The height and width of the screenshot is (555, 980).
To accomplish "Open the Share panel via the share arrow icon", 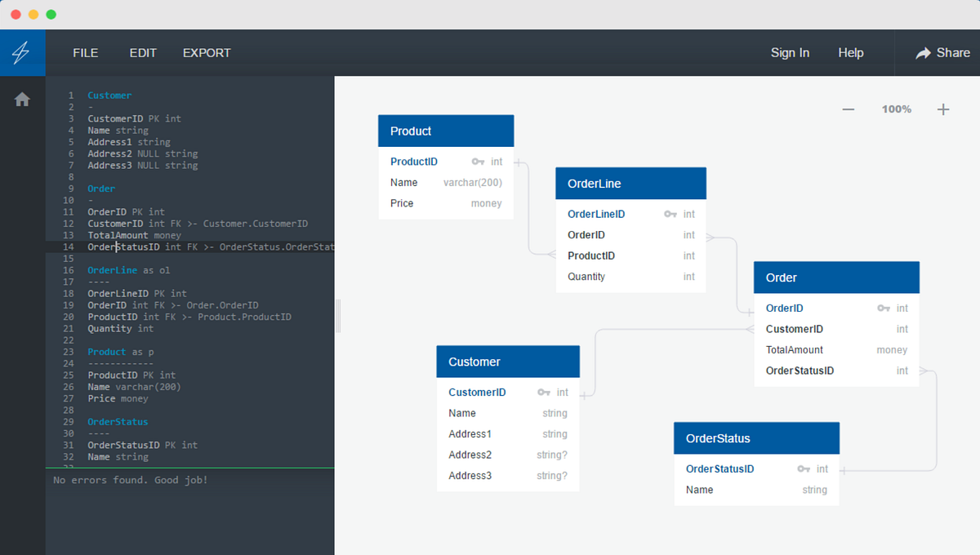I will point(921,52).
